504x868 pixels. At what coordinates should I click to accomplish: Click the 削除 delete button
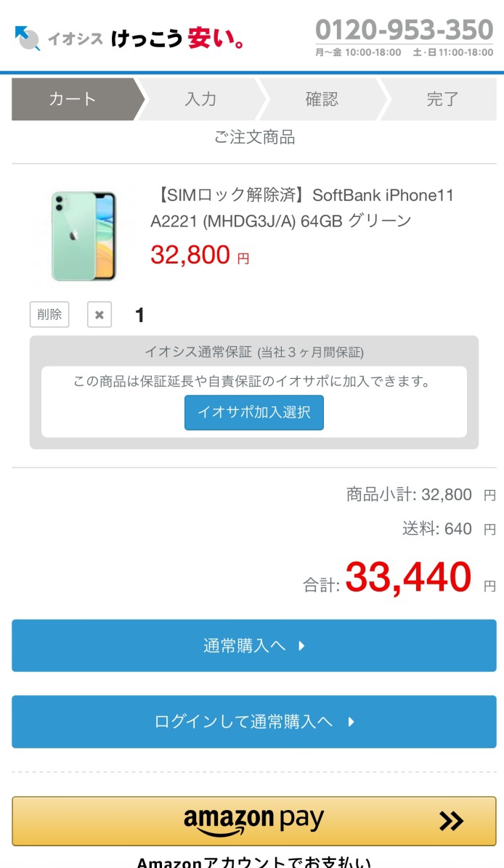[x=49, y=314]
